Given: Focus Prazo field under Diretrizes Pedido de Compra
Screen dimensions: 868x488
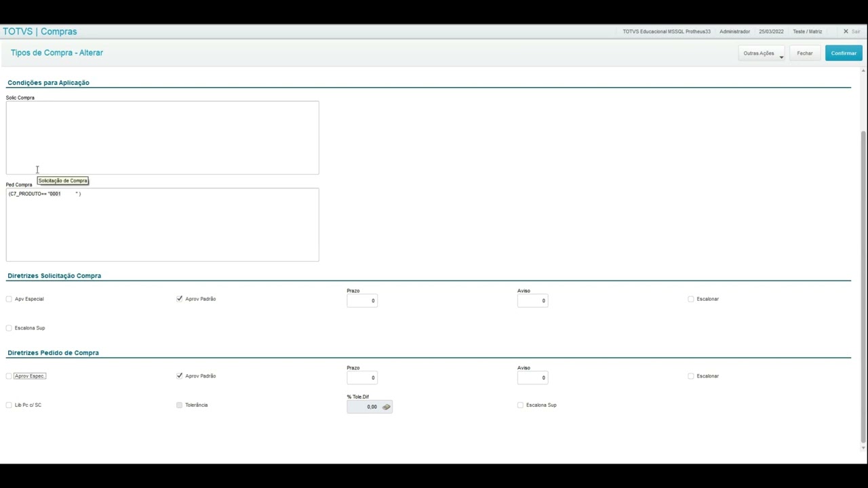Looking at the screenshot, I should click(362, 378).
